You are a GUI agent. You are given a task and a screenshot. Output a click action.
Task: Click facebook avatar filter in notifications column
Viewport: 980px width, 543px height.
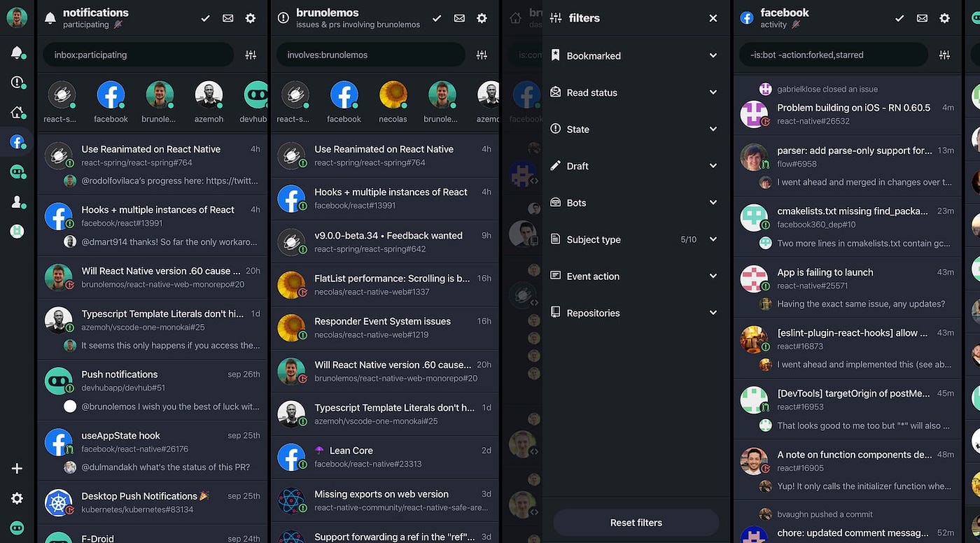111,95
